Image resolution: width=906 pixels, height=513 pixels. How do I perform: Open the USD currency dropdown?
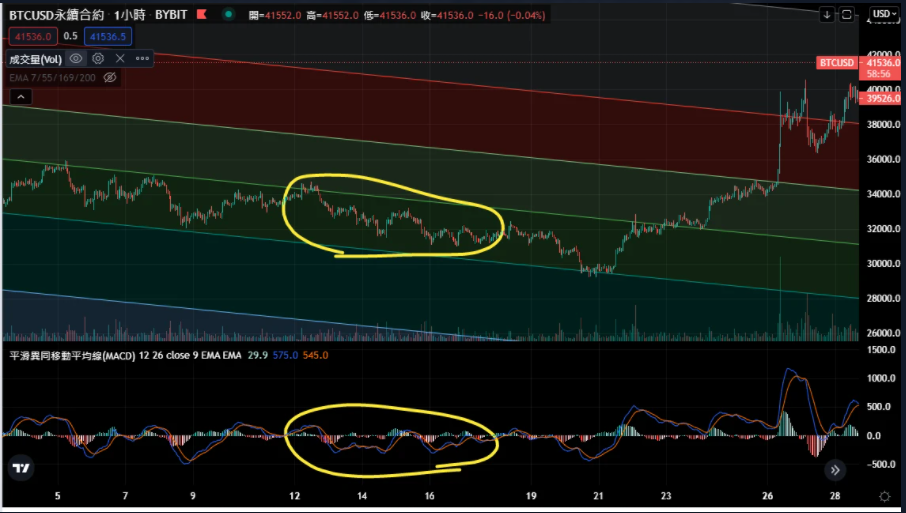click(x=885, y=14)
